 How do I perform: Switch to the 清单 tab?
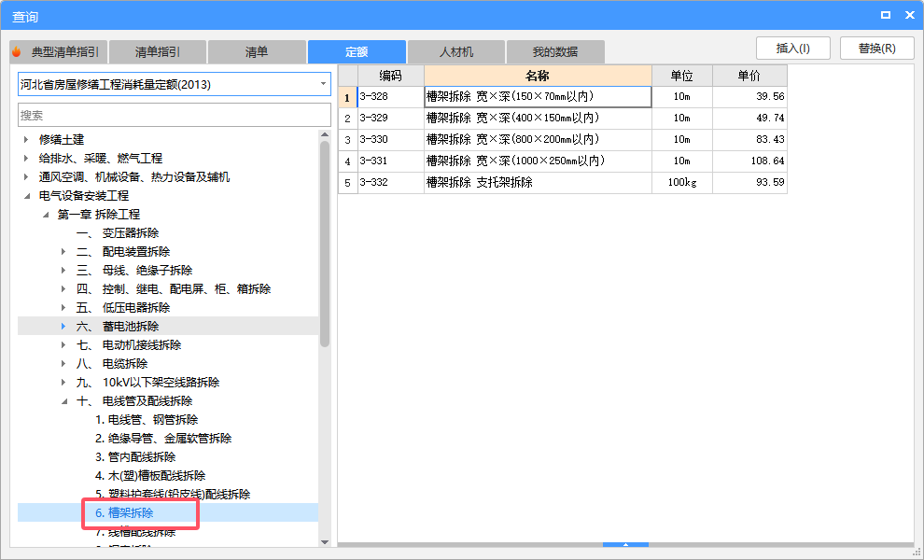(257, 52)
